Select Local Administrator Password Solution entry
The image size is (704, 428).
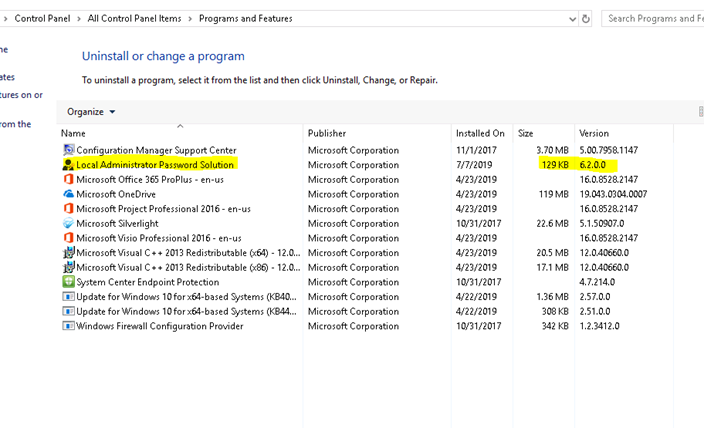pos(155,165)
